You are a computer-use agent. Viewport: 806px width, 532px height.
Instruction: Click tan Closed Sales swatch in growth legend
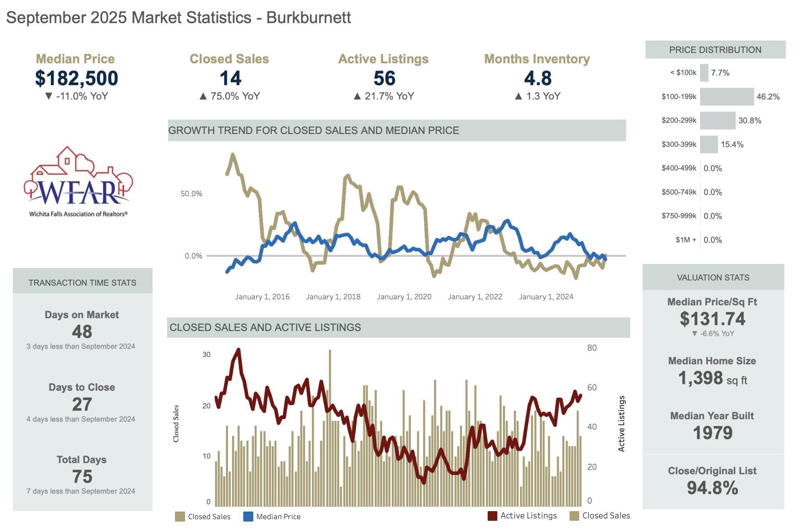point(180,517)
